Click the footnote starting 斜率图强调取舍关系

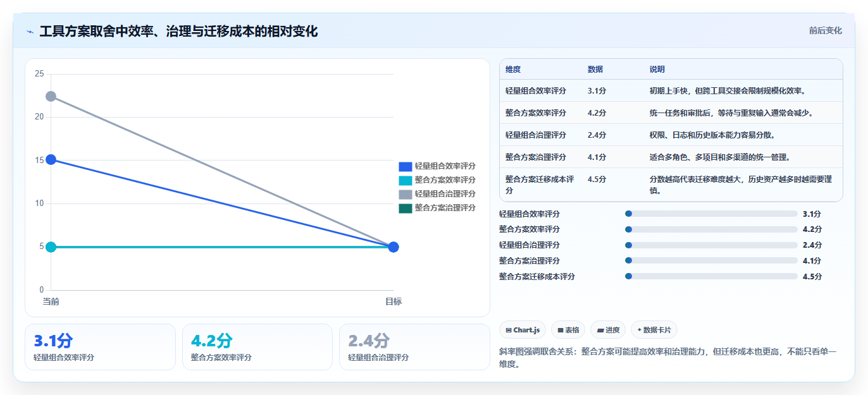click(667, 358)
